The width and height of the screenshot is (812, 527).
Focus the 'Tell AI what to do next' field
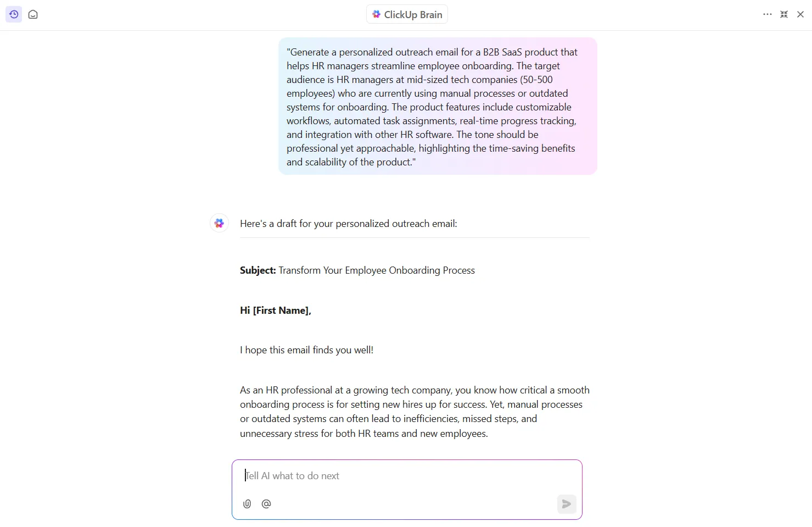pos(407,476)
